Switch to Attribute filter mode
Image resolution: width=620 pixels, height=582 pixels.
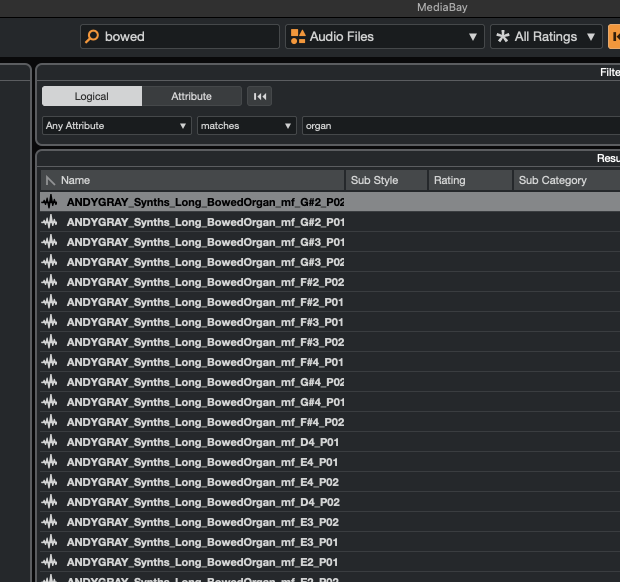(x=191, y=96)
